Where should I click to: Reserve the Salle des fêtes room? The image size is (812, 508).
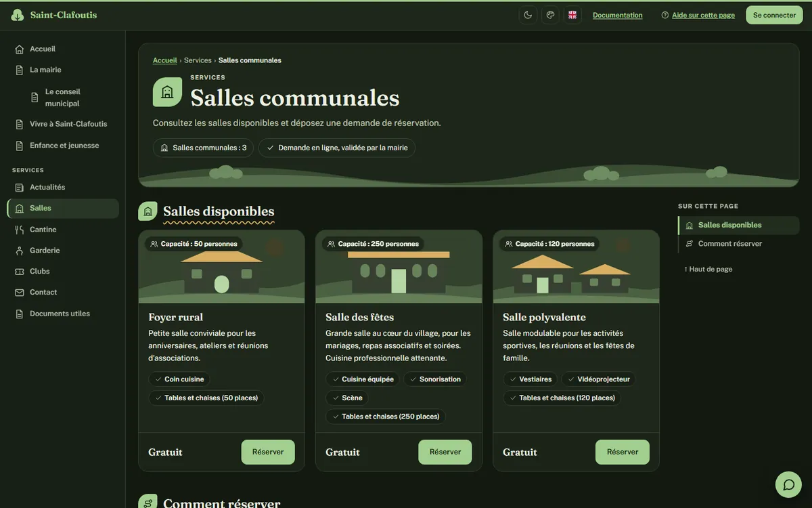click(x=445, y=452)
